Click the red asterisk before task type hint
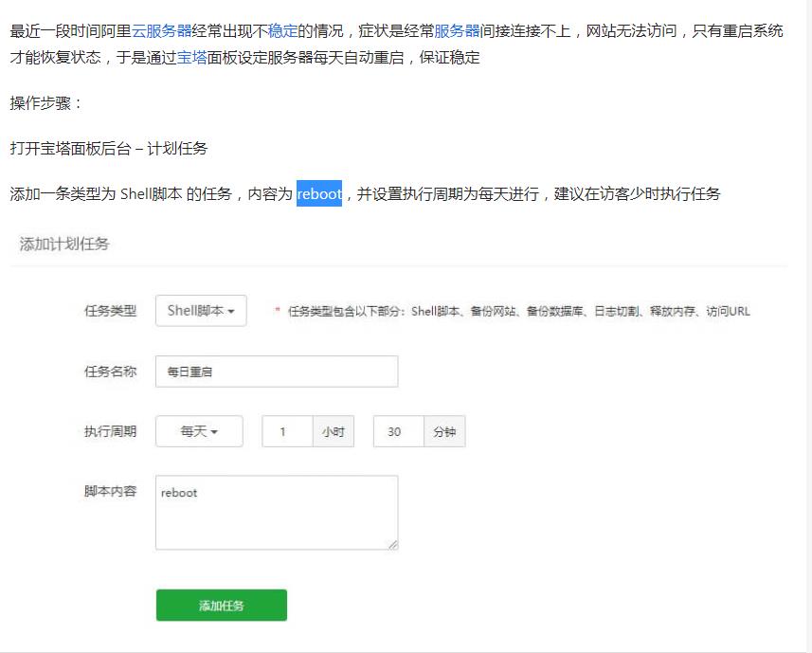The height and width of the screenshot is (653, 812). 278,310
